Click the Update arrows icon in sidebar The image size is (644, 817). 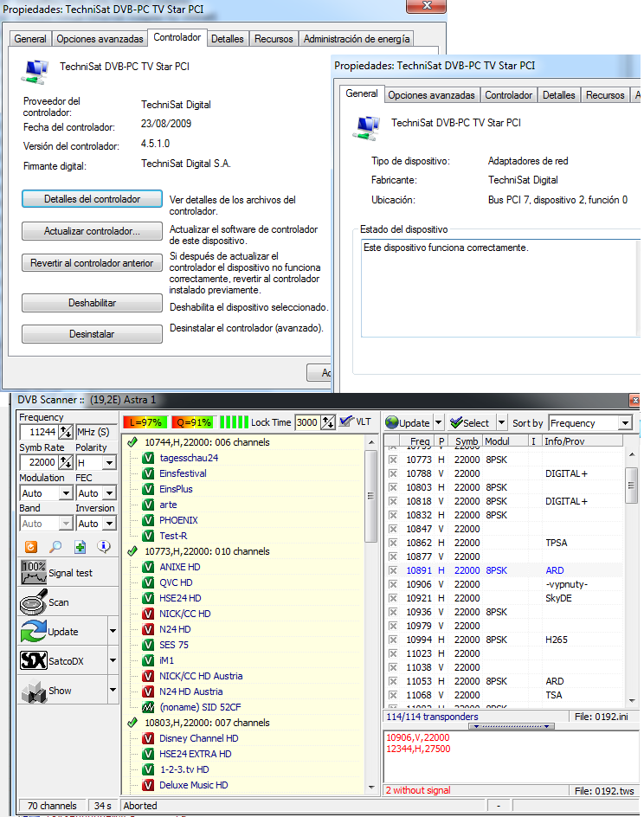(x=34, y=631)
